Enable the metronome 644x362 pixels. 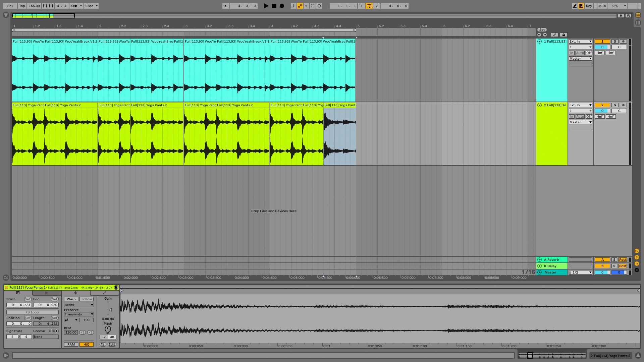click(74, 6)
